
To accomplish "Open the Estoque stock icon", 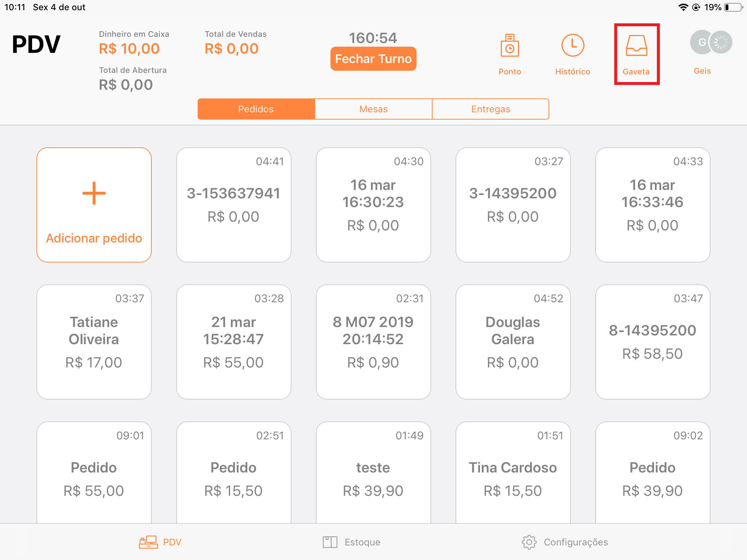I will (x=330, y=542).
